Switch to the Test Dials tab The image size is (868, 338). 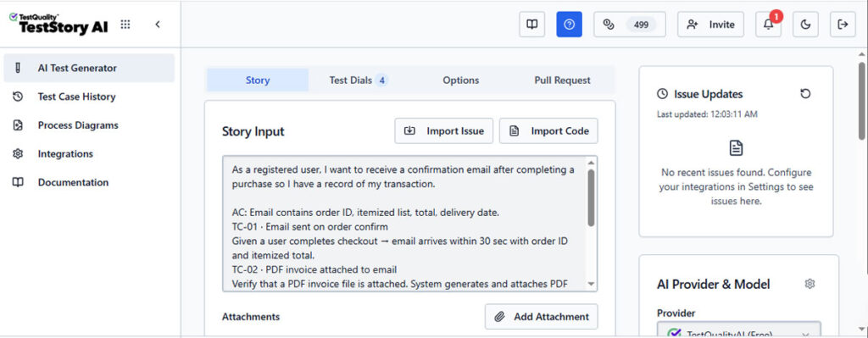coord(359,80)
